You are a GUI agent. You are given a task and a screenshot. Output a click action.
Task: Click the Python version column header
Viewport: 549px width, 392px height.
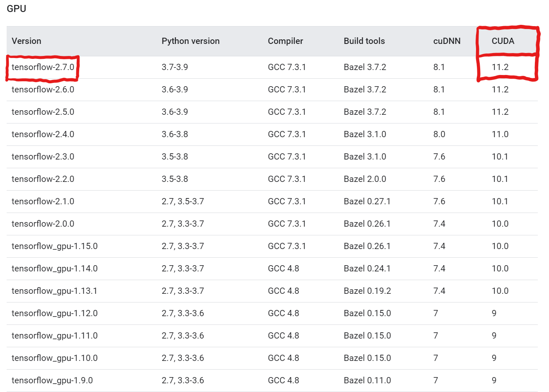coord(191,41)
